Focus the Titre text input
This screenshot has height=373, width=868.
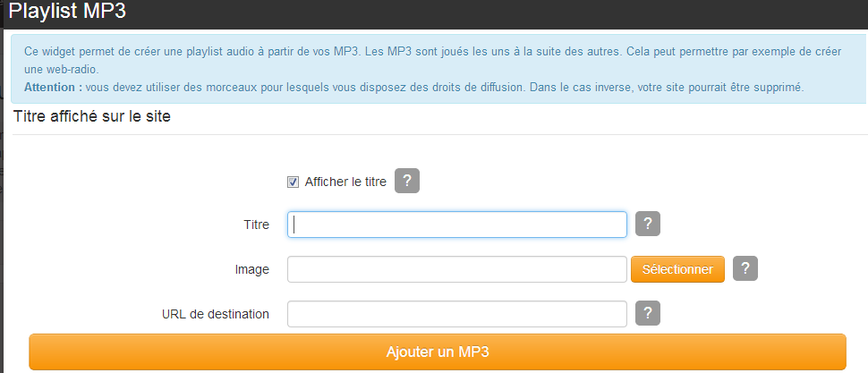(456, 225)
